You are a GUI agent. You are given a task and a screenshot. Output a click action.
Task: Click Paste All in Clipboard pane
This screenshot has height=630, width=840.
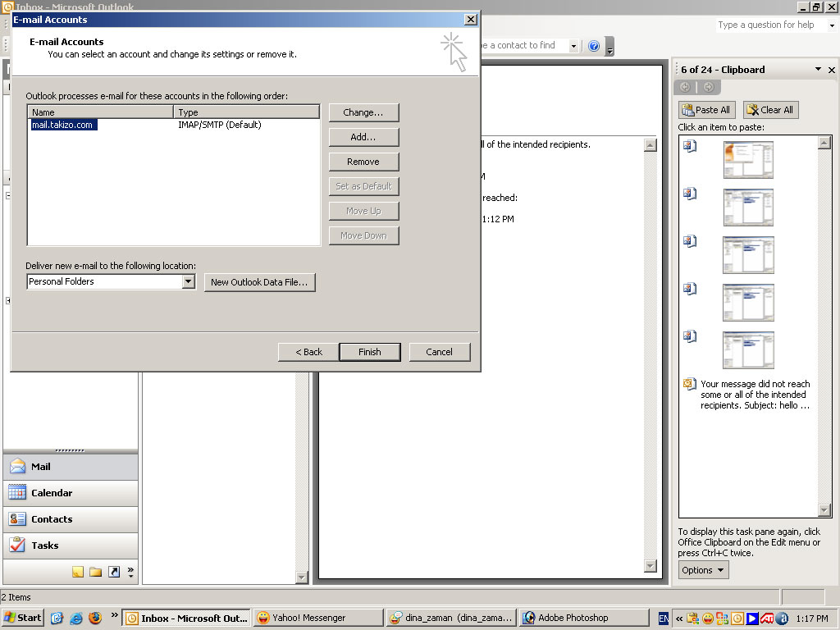click(x=707, y=110)
